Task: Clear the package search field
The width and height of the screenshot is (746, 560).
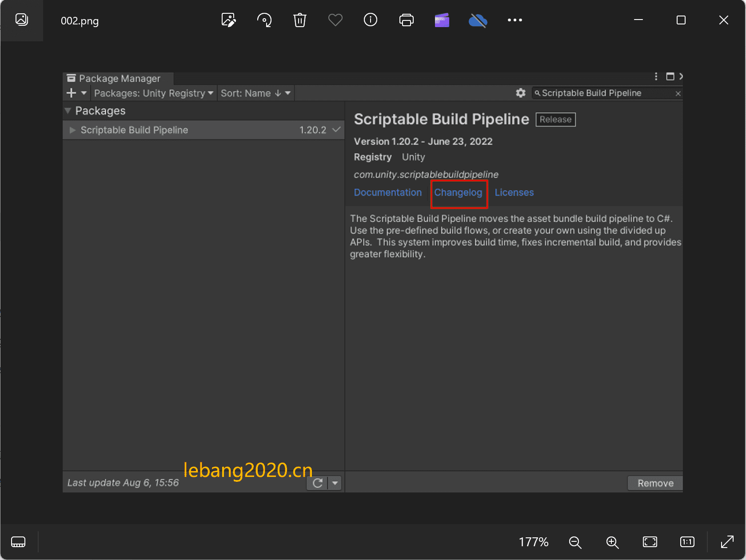Action: (x=678, y=93)
